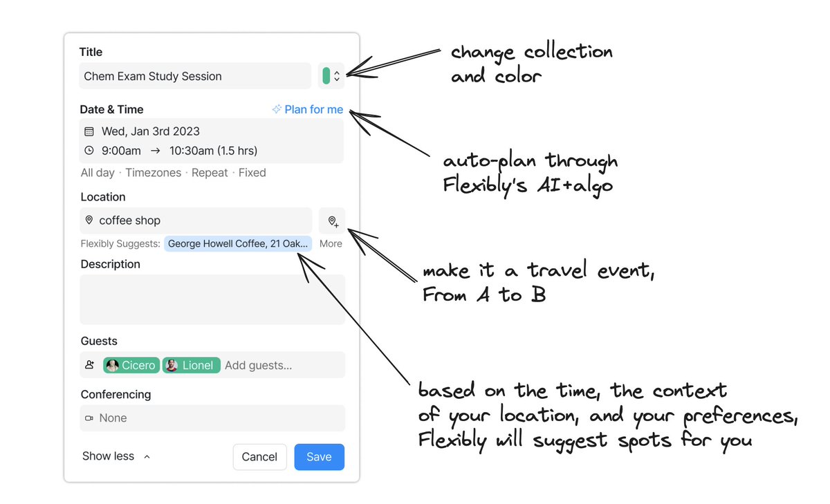This screenshot has height=504, width=830.
Task: Click More to see location suggestions
Action: tap(331, 243)
